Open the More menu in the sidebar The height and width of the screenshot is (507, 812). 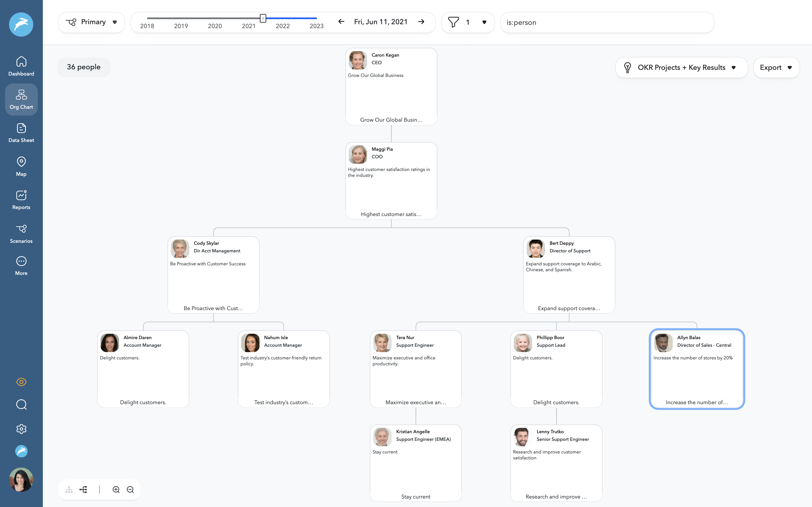[21, 265]
